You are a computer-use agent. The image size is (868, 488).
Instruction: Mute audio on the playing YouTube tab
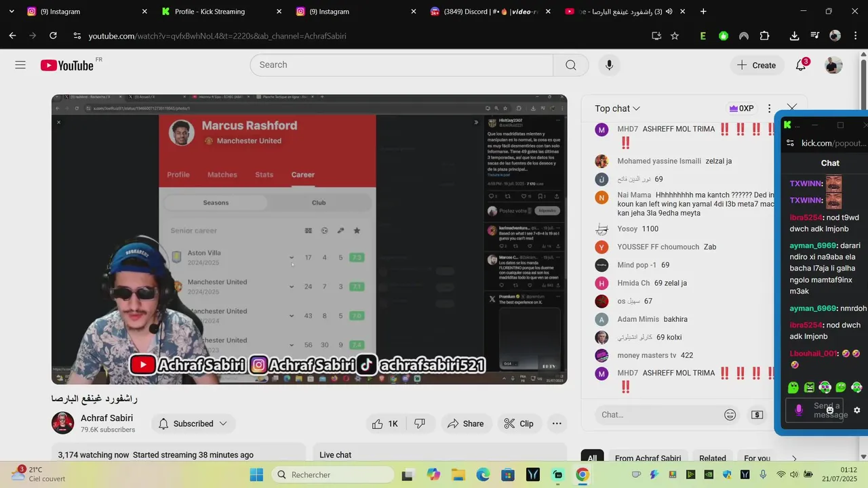669,12
